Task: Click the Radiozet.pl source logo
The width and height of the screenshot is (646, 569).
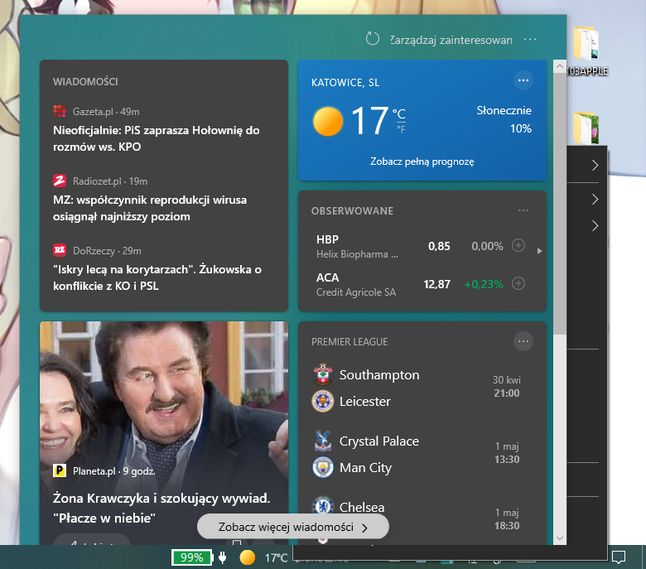Action: pos(60,180)
